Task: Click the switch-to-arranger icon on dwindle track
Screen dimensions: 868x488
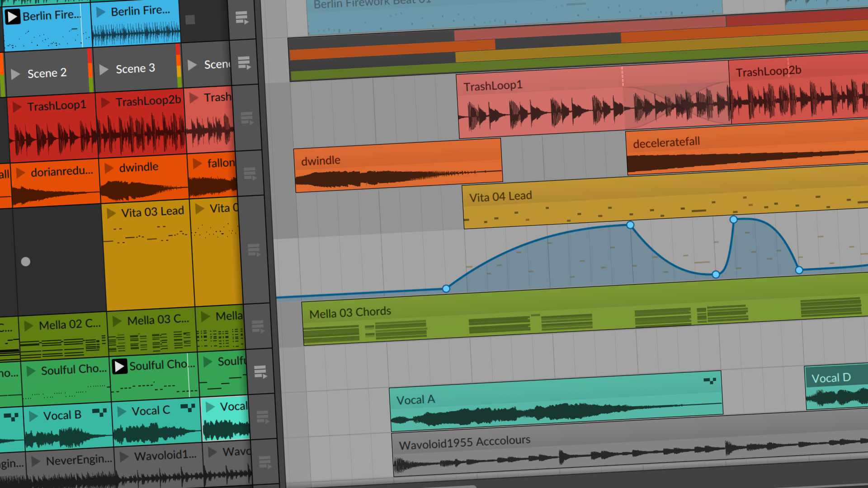Action: click(250, 174)
